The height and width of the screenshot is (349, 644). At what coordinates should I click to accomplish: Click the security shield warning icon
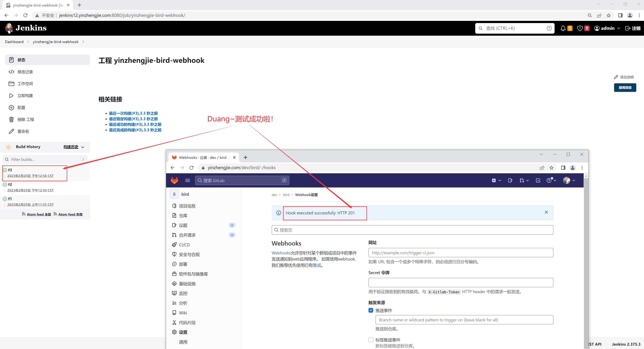pyautogui.click(x=580, y=28)
